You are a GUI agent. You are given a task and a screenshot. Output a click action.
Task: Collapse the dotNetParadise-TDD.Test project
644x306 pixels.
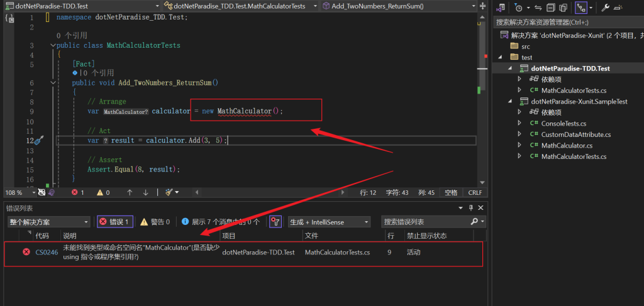pyautogui.click(x=510, y=68)
